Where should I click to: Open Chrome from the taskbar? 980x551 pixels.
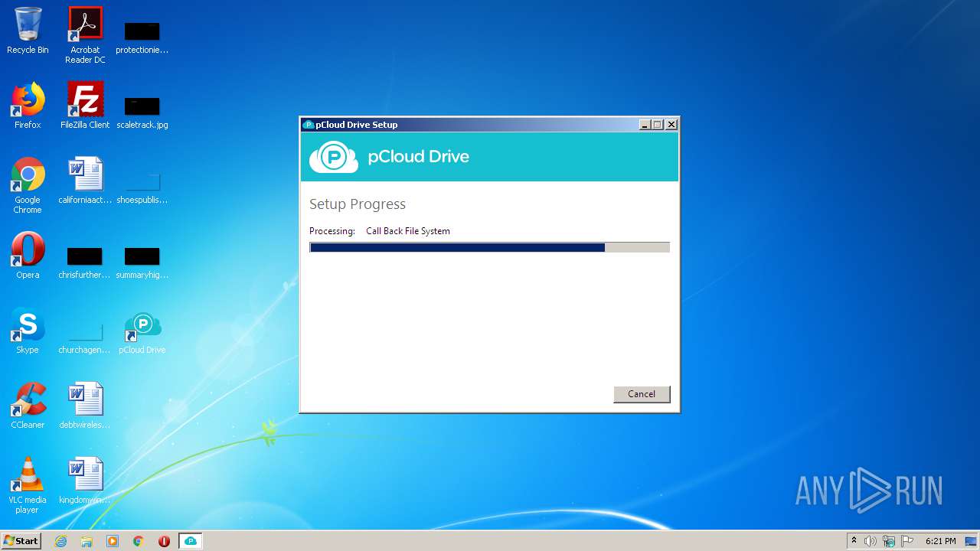coord(139,541)
